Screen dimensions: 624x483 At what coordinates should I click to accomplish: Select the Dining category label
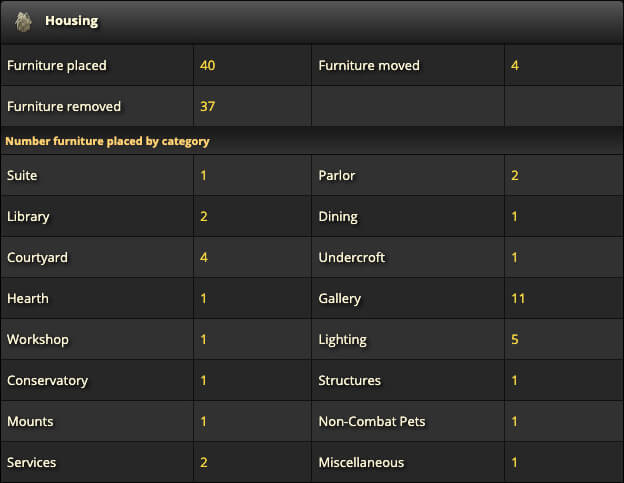pyautogui.click(x=338, y=216)
